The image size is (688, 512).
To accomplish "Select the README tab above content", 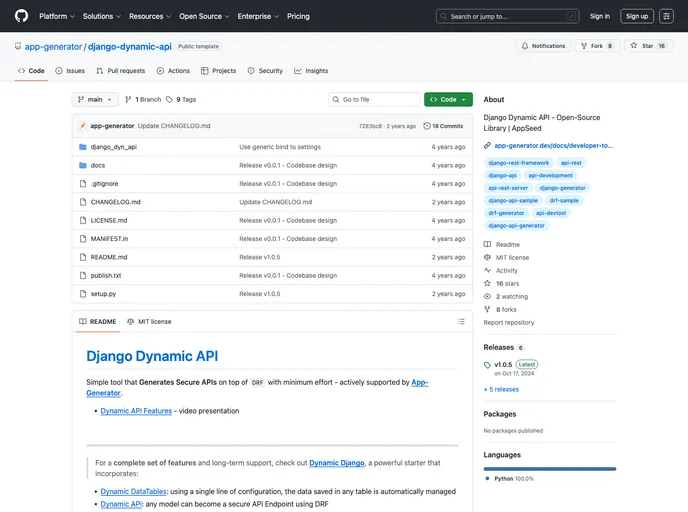I will pos(97,322).
